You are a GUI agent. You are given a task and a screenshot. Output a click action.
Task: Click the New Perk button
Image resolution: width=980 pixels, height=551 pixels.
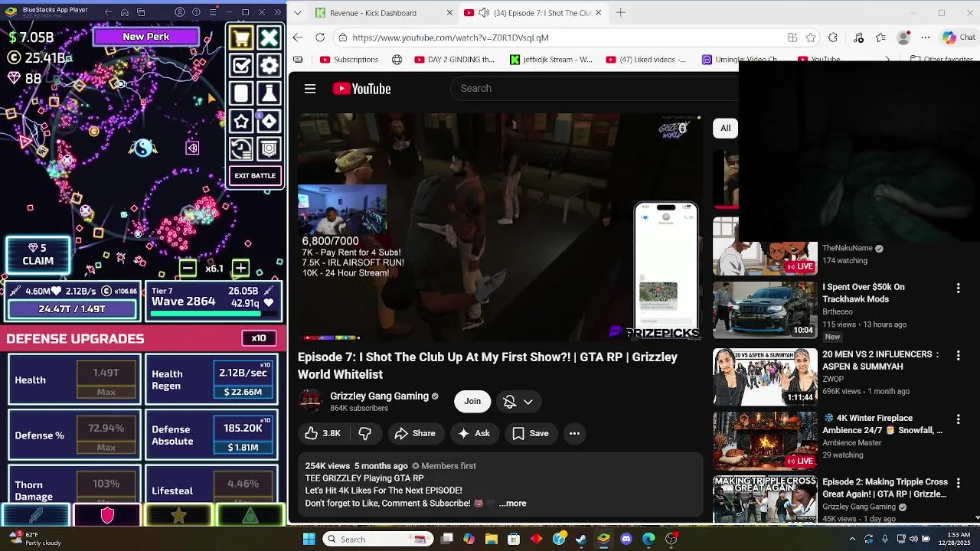point(145,37)
